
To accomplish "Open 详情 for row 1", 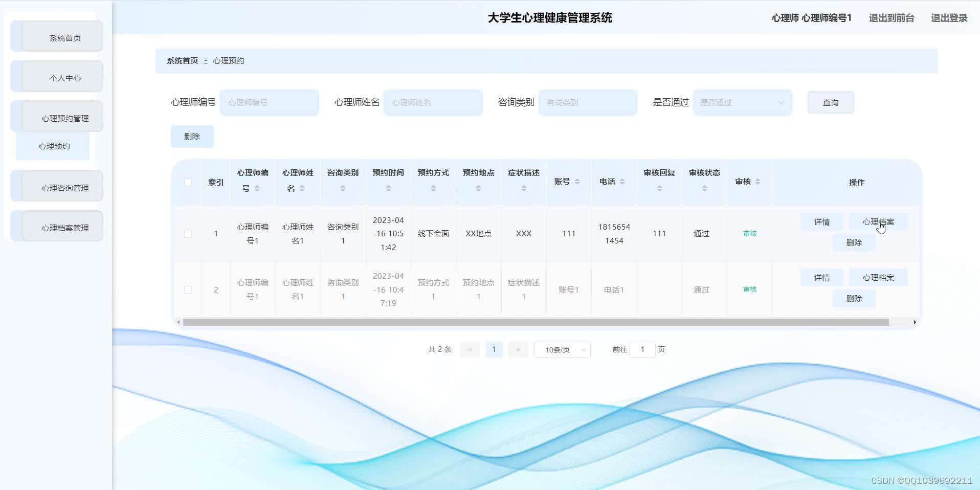I will pyautogui.click(x=821, y=222).
